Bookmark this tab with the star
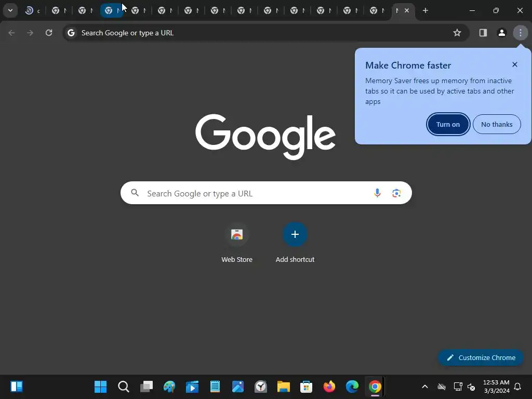Screen dimensions: 532x399 click(x=457, y=33)
